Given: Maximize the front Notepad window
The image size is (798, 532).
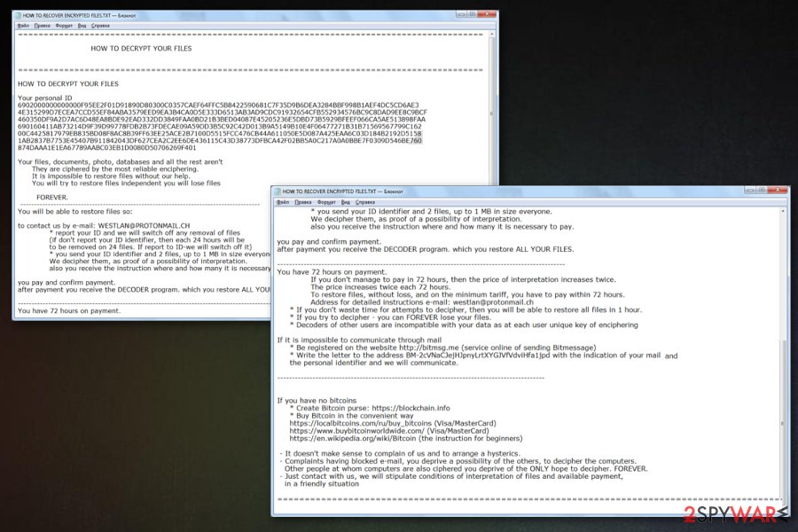Looking at the screenshot, I should (x=762, y=190).
